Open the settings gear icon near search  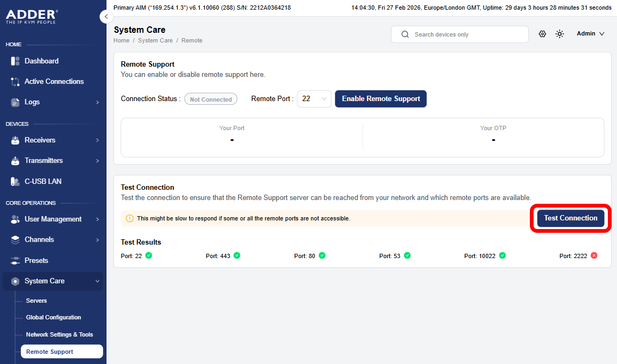tap(542, 34)
